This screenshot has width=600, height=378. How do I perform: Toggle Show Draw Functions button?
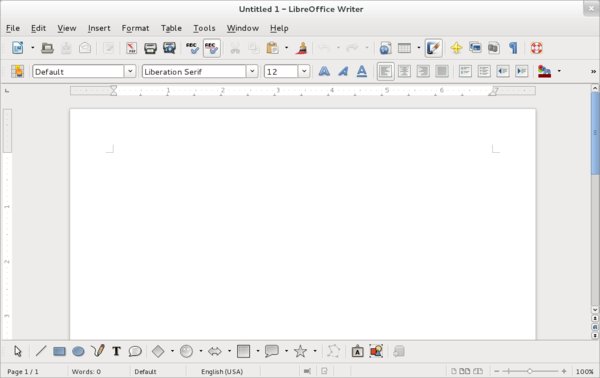[433, 48]
